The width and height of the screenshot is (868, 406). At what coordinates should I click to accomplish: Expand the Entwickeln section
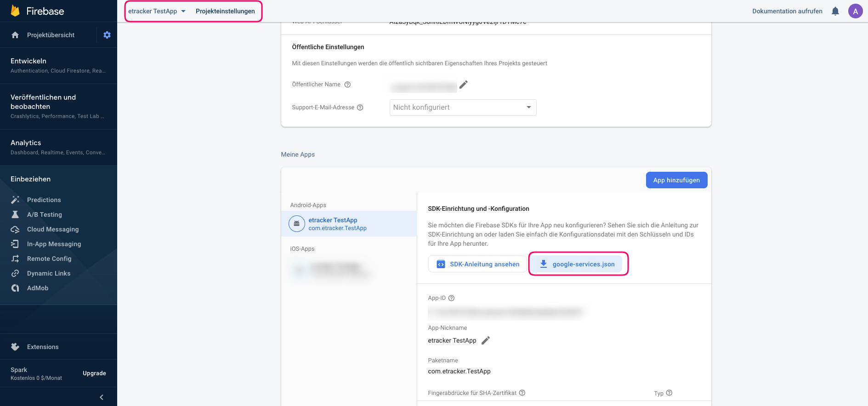pyautogui.click(x=58, y=65)
